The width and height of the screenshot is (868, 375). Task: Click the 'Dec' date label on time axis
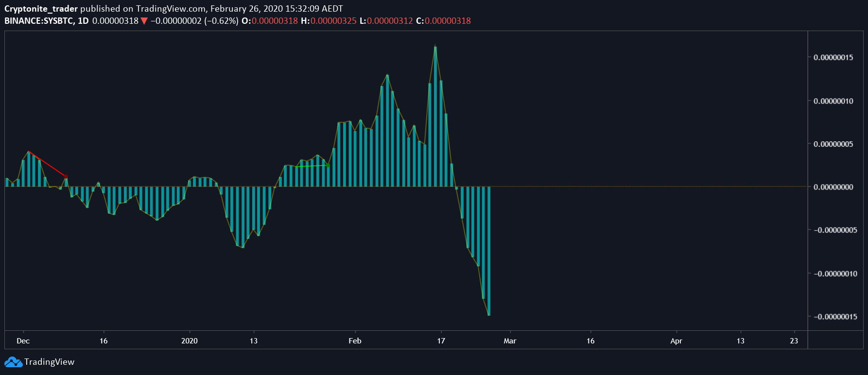point(23,341)
